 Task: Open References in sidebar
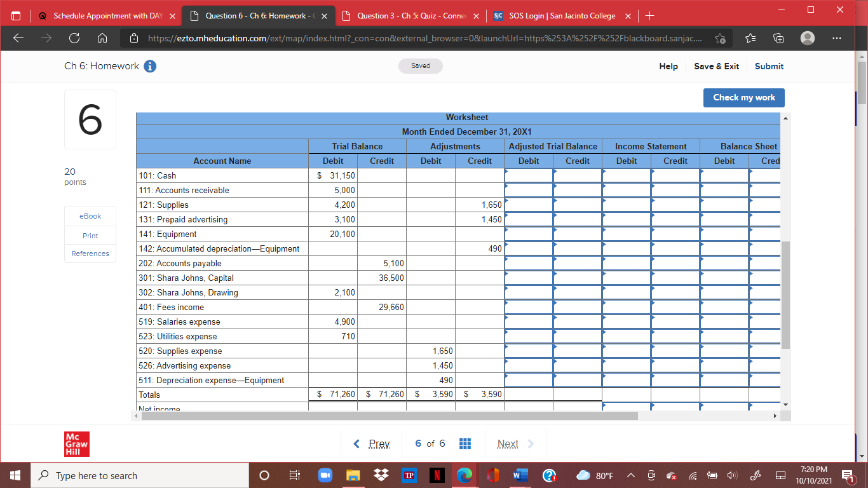(x=90, y=254)
